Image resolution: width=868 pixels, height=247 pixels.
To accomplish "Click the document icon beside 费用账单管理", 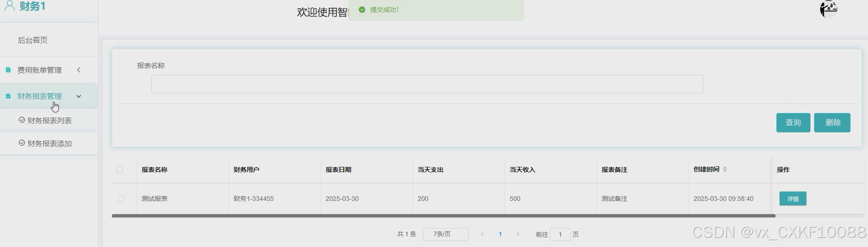I will [8, 70].
